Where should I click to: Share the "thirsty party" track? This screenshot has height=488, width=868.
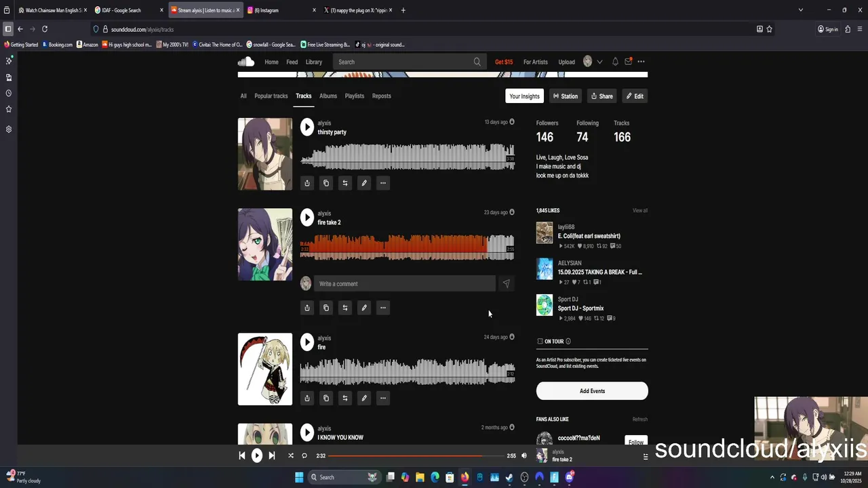tap(307, 183)
